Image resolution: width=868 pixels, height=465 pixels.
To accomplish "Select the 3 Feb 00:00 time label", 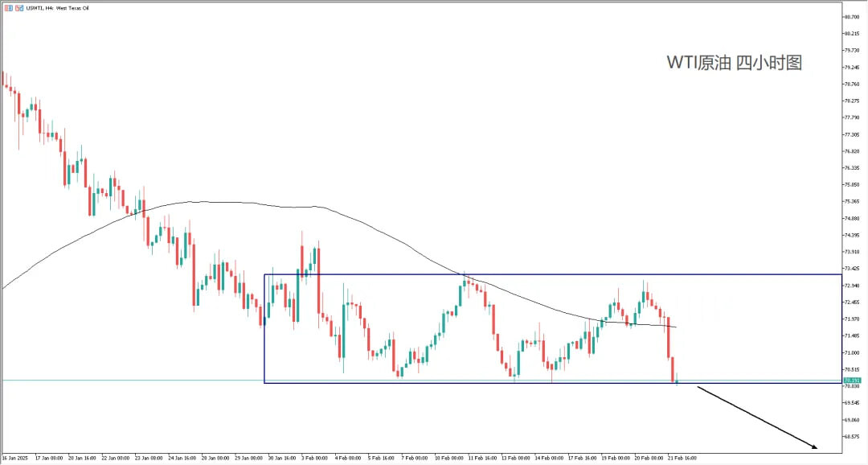I will tap(314, 458).
